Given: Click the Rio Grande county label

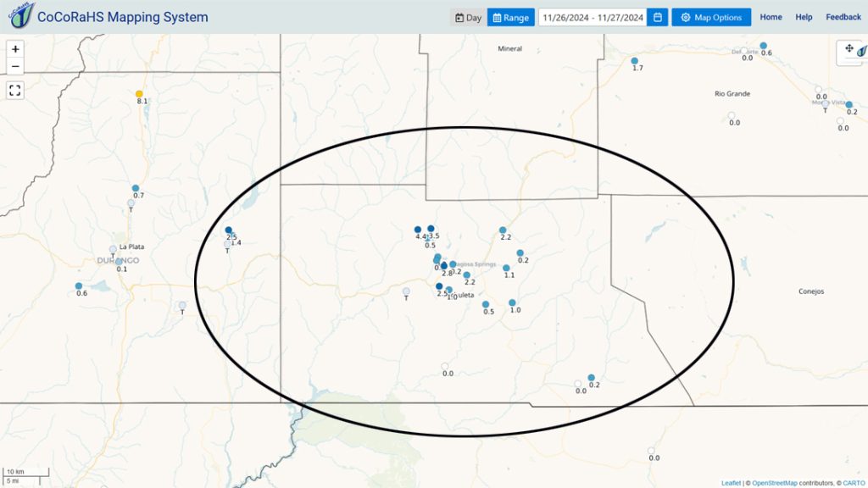Looking at the screenshot, I should [x=732, y=93].
